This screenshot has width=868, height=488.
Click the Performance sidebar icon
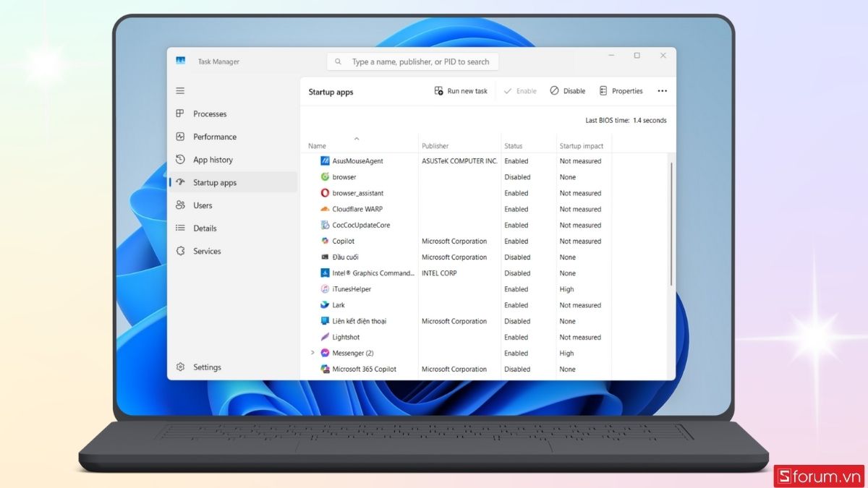pyautogui.click(x=180, y=137)
